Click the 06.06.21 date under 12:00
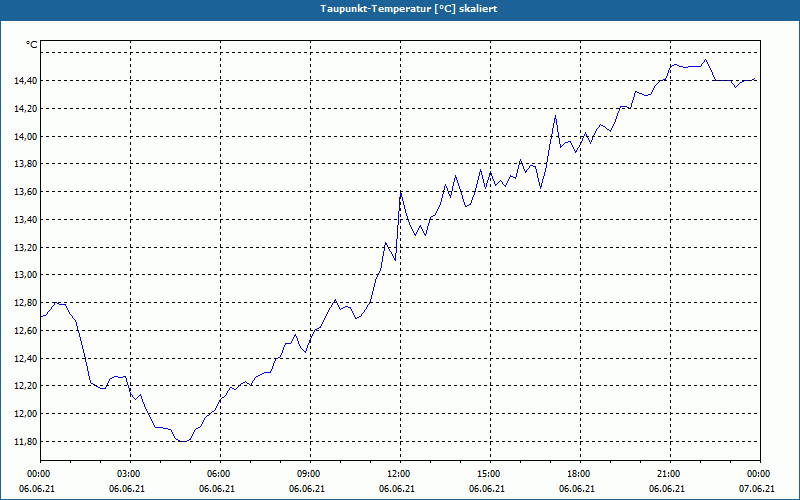 (397, 489)
